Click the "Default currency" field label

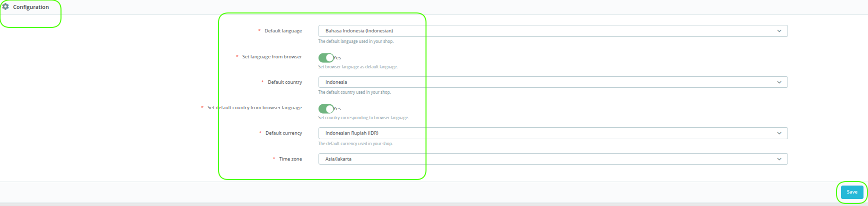pos(283,133)
